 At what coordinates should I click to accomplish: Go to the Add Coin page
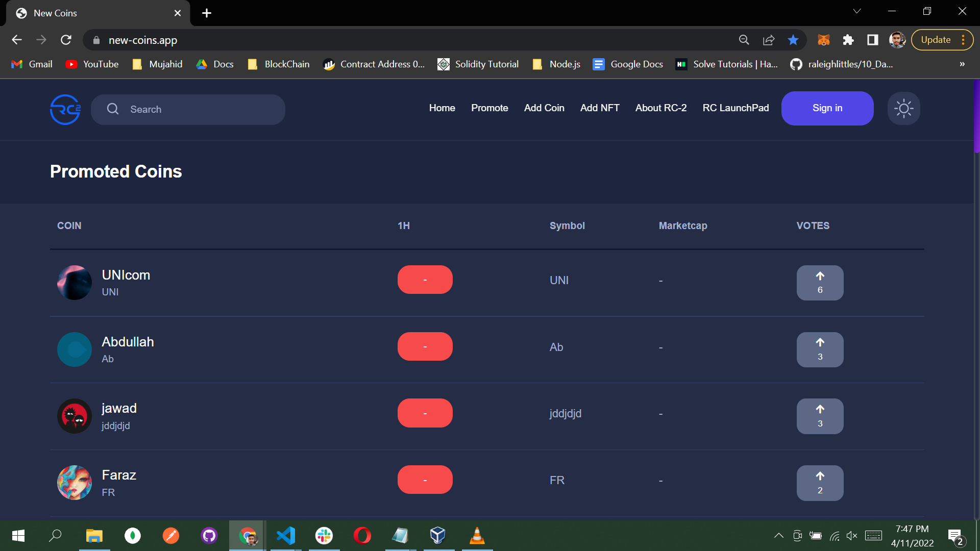[x=544, y=108]
